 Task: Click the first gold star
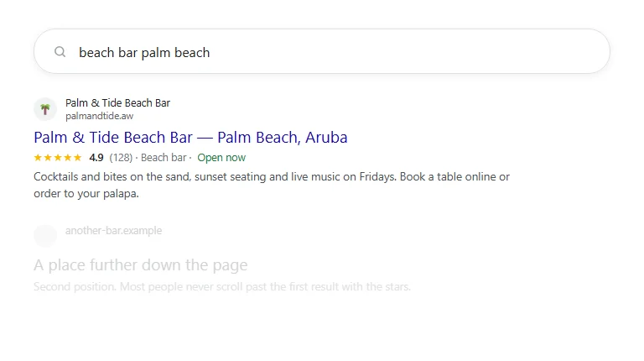[39, 158]
